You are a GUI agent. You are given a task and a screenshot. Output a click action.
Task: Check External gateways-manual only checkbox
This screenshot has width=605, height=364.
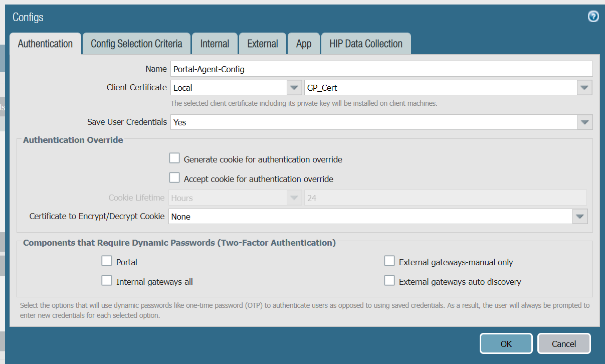389,261
